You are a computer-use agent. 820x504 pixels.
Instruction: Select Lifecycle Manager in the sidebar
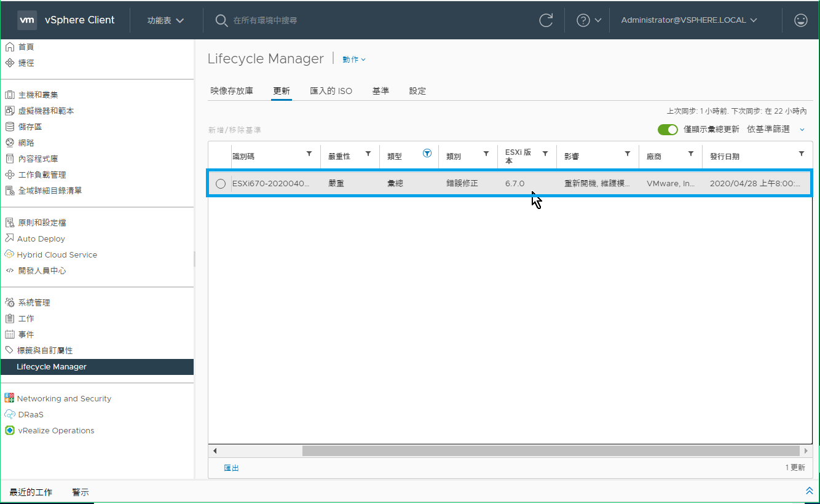click(x=97, y=367)
